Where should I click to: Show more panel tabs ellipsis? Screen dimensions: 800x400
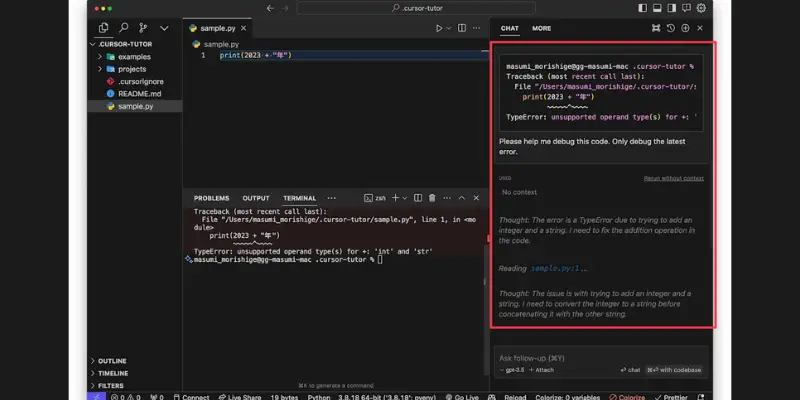(x=332, y=198)
